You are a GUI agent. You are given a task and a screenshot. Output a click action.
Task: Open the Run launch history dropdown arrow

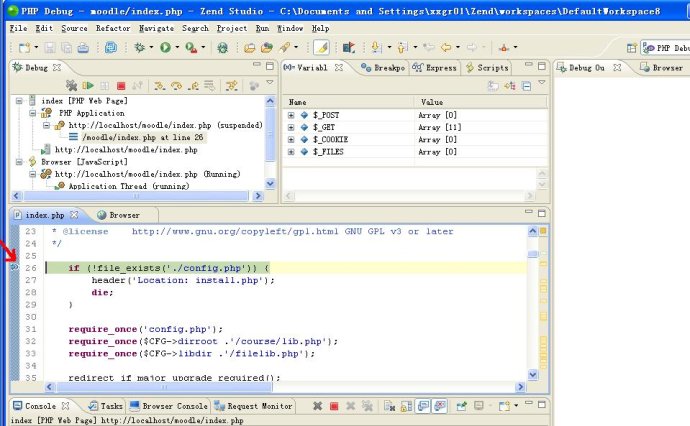(x=177, y=47)
